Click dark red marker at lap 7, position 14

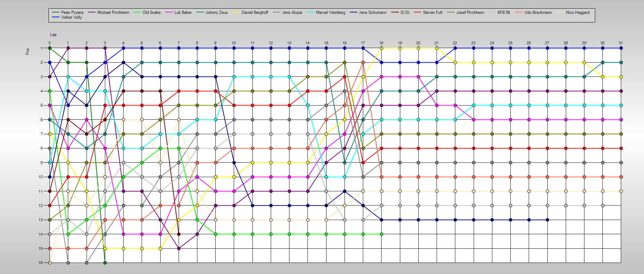tap(179, 234)
